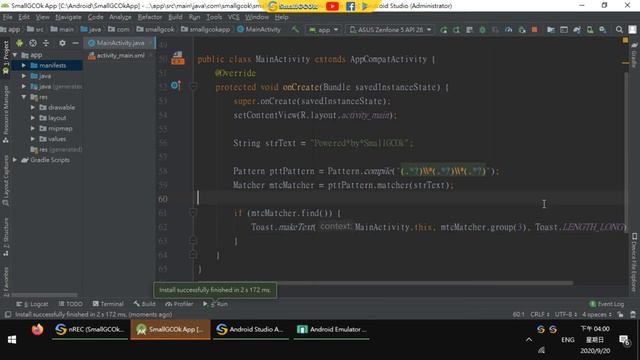
Task: Sync Project with Gradle Files elephant icon
Action: pyautogui.click(x=577, y=30)
